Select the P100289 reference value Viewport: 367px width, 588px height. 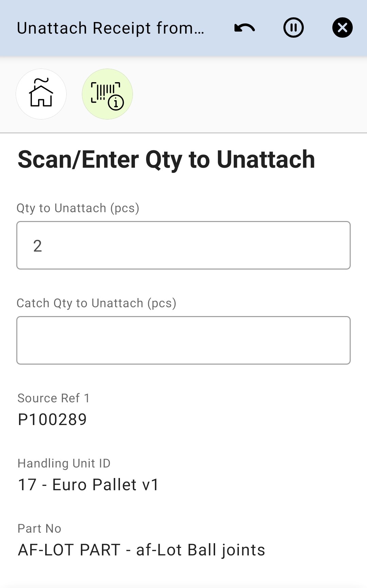(x=52, y=420)
